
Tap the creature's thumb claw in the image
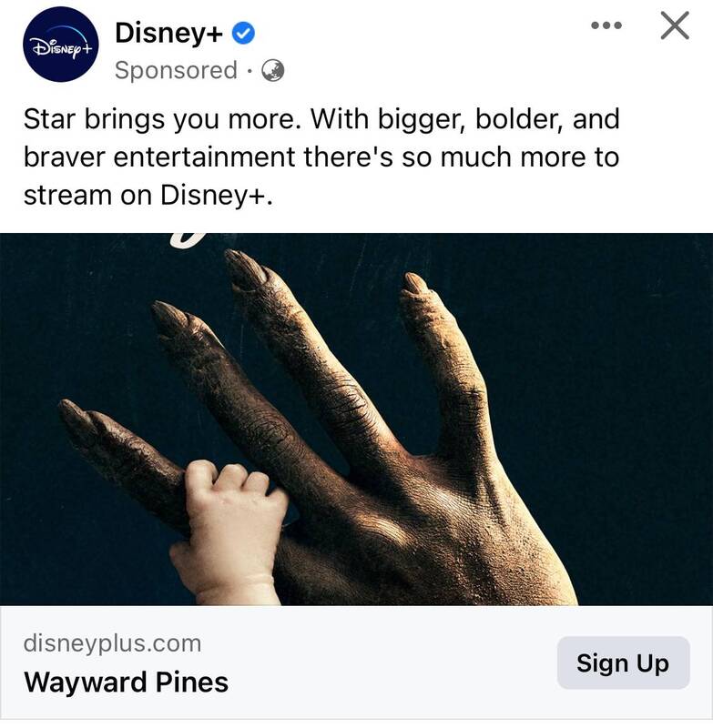(417, 284)
